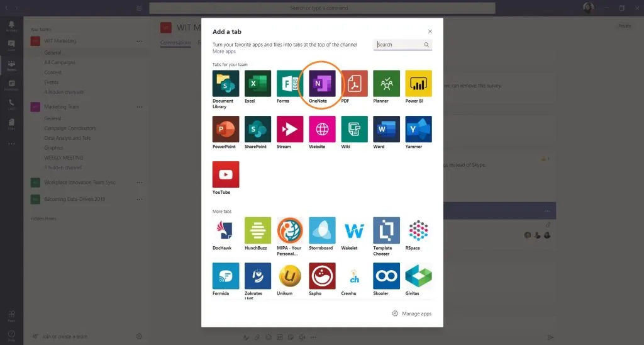
Task: Open the Calls view in sidebar
Action: click(x=11, y=105)
